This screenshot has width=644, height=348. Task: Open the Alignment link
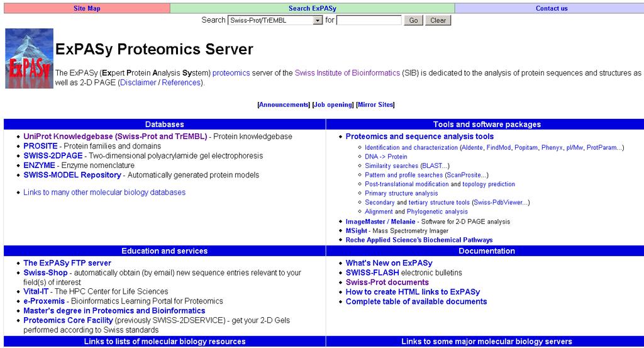click(x=379, y=211)
